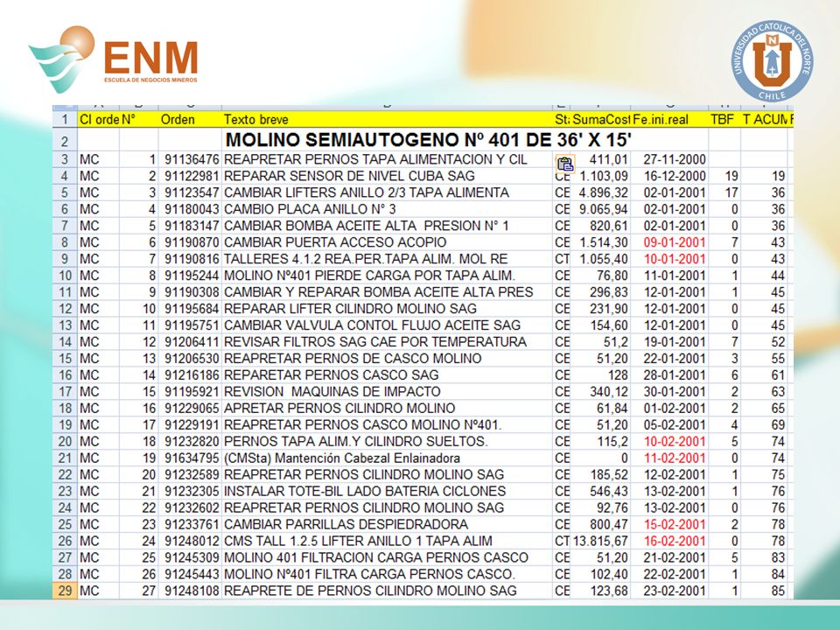Click accumulated time value 85

(778, 591)
